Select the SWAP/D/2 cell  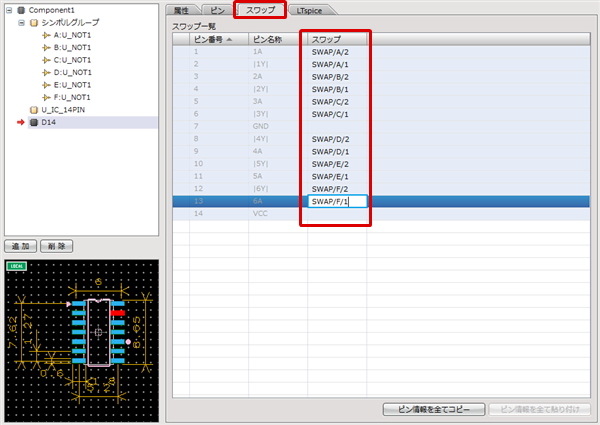point(337,139)
